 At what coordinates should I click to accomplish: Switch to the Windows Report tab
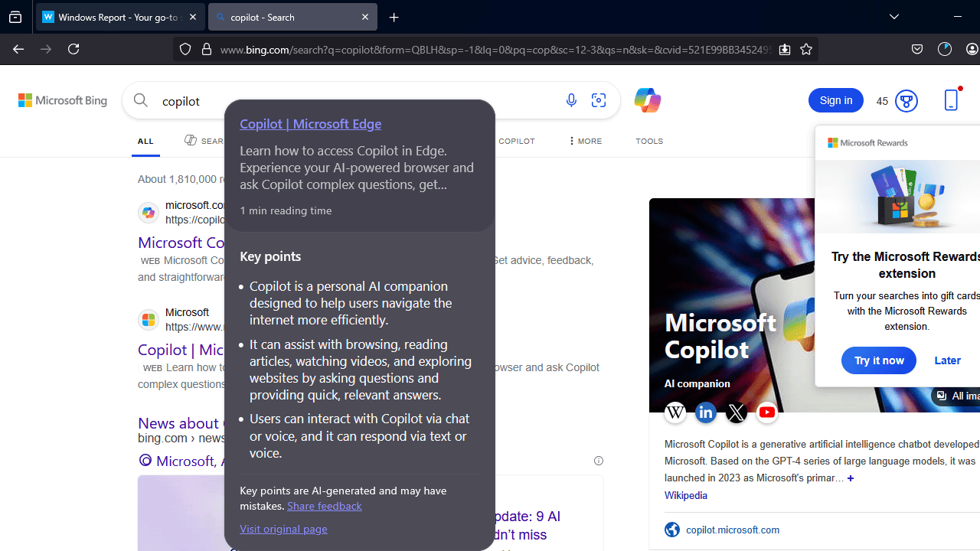click(115, 17)
